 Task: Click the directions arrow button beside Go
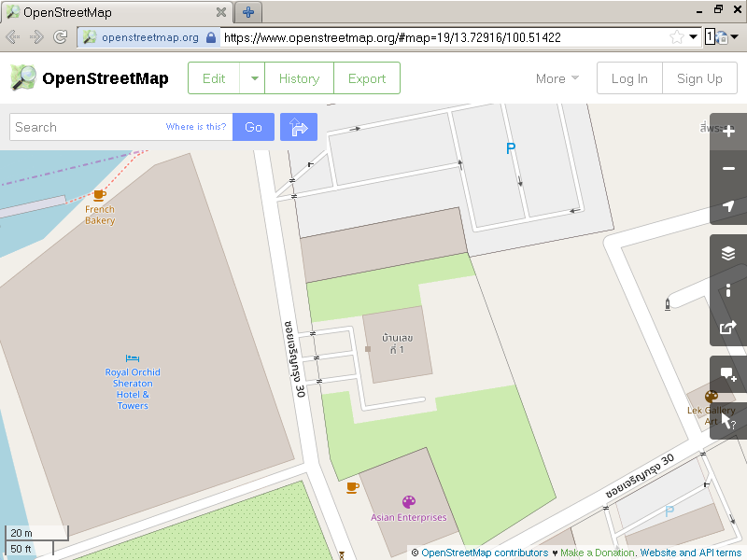coord(299,127)
